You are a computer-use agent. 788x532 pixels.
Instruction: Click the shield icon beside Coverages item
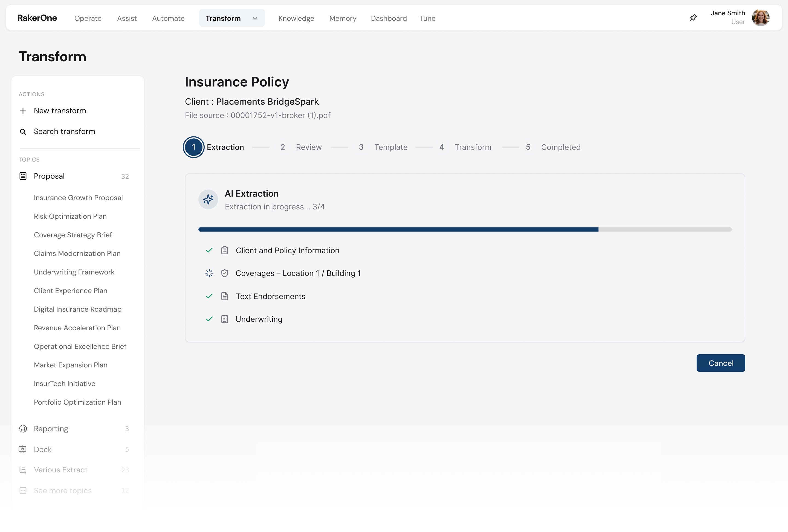pos(224,273)
